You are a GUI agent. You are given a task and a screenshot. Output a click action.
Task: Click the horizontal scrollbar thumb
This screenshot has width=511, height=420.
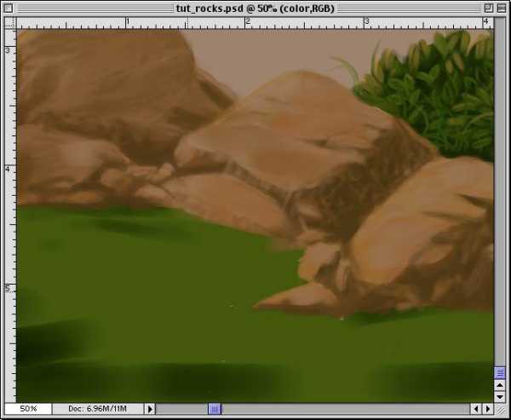tap(215, 409)
